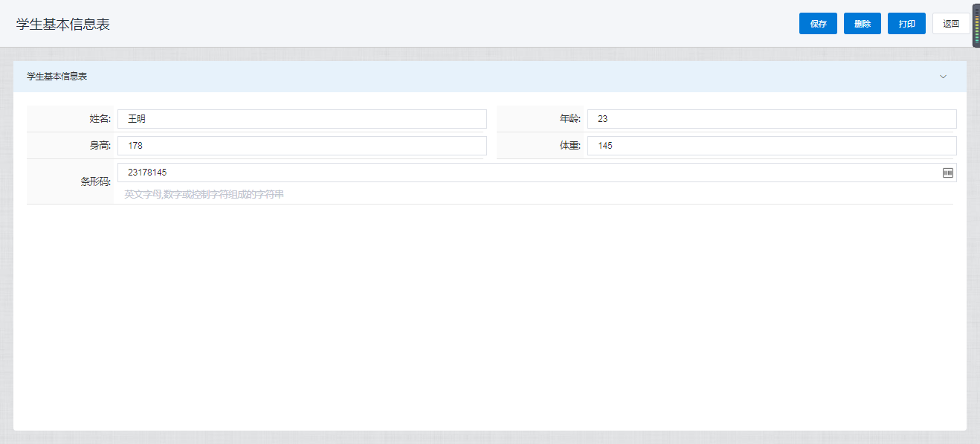Collapse the 学生基本信息表 panel chevron
The image size is (980, 444).
click(943, 77)
